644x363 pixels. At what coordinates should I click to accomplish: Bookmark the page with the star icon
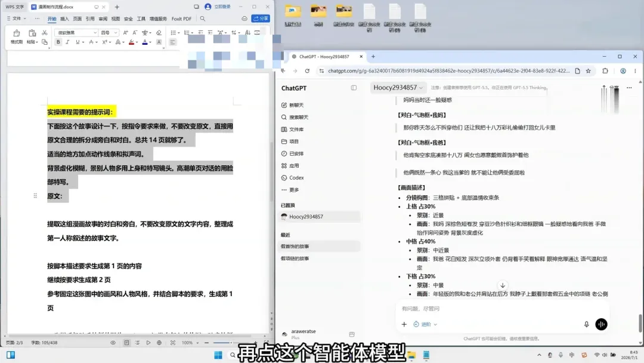(x=588, y=70)
